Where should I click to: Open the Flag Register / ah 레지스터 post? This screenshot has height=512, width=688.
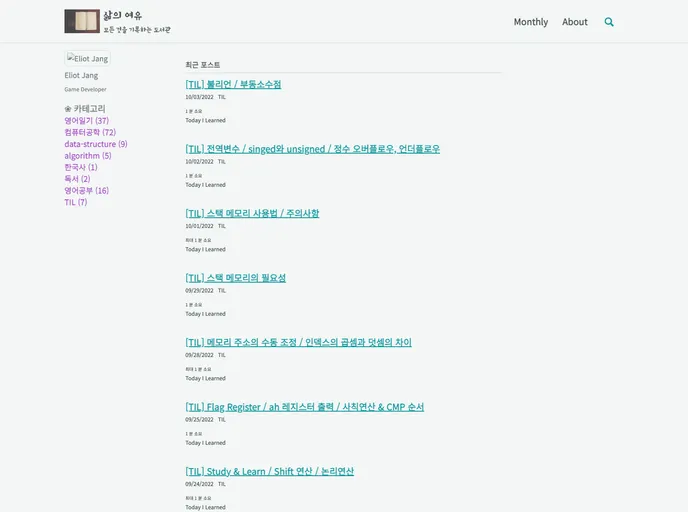[x=304, y=407]
